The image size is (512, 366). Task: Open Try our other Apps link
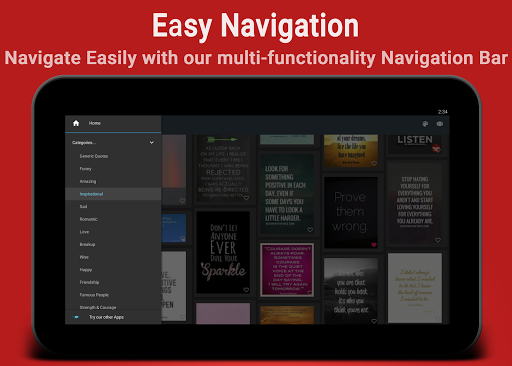106,317
